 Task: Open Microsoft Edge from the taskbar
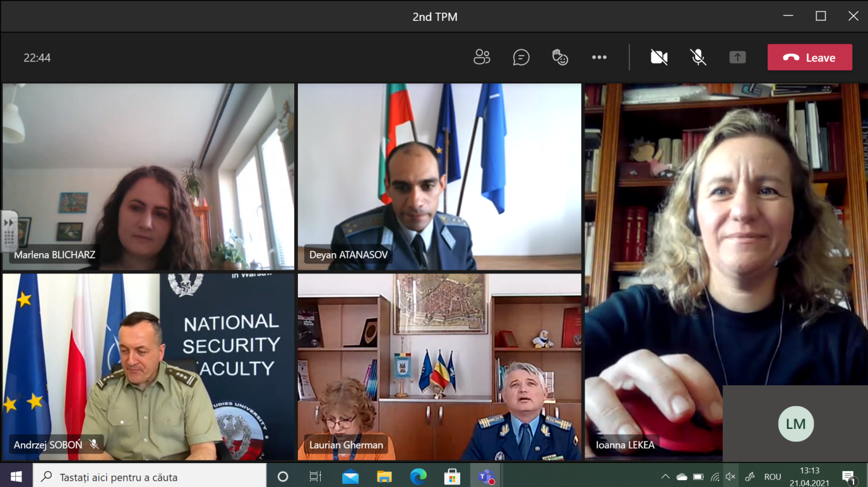418,477
